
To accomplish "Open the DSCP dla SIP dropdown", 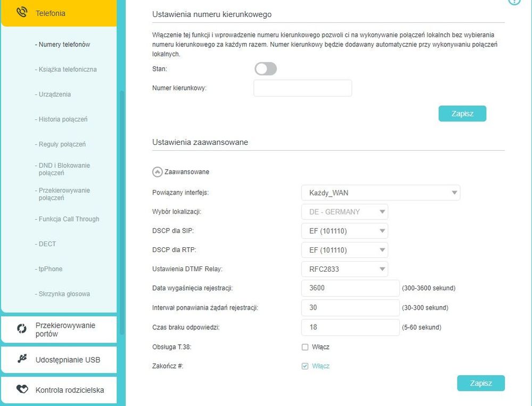I will 345,231.
